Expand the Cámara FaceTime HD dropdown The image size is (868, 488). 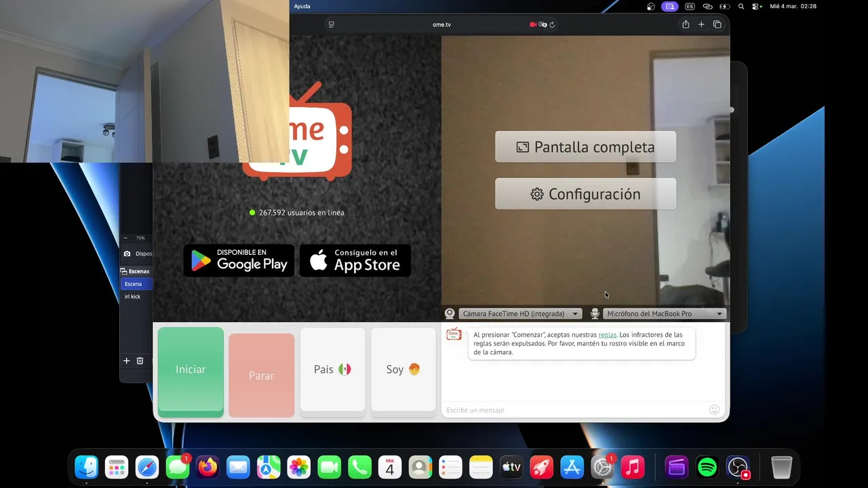520,314
